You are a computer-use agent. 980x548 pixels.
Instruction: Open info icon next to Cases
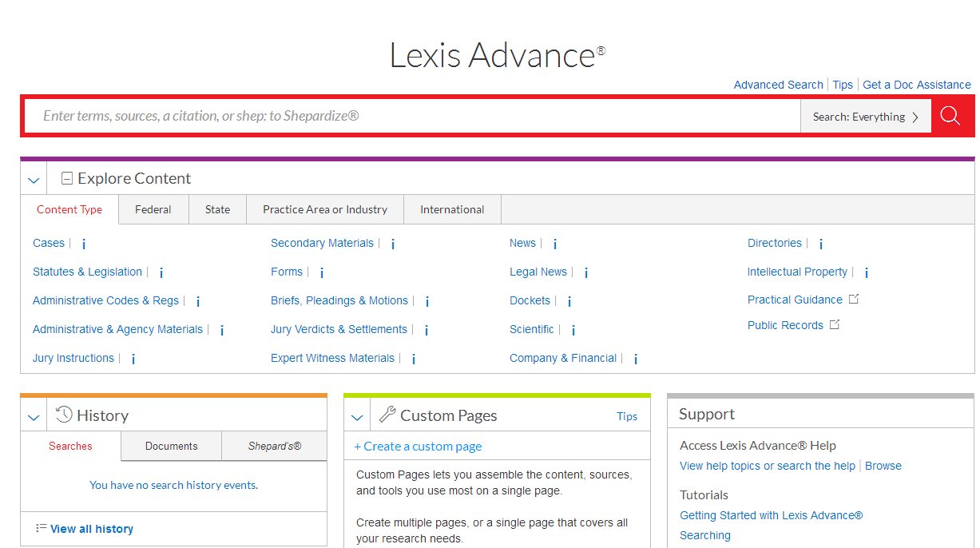click(x=84, y=244)
